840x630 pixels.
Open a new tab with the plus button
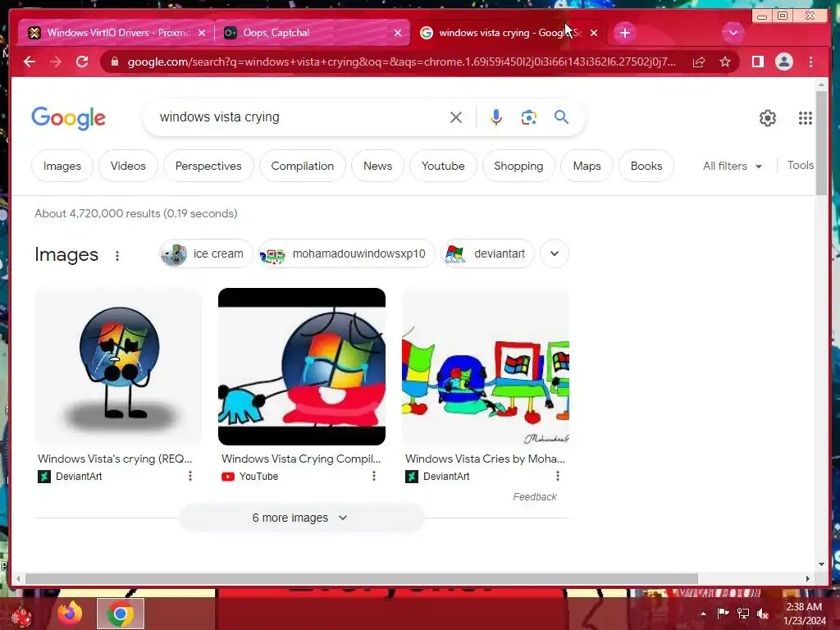tap(624, 33)
